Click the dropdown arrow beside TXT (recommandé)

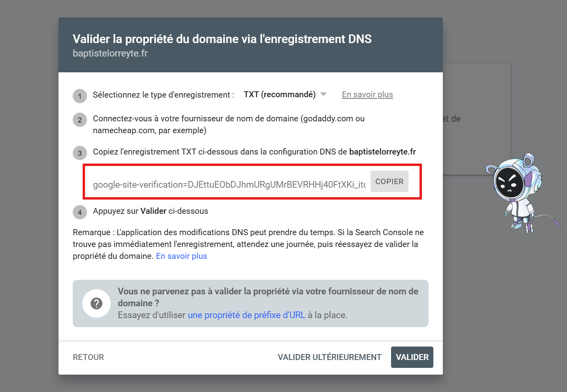click(323, 94)
